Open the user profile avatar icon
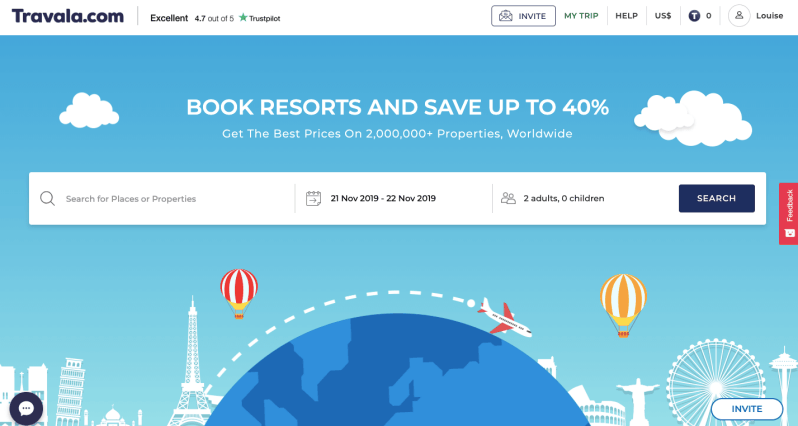This screenshot has width=798, height=426. [x=739, y=16]
